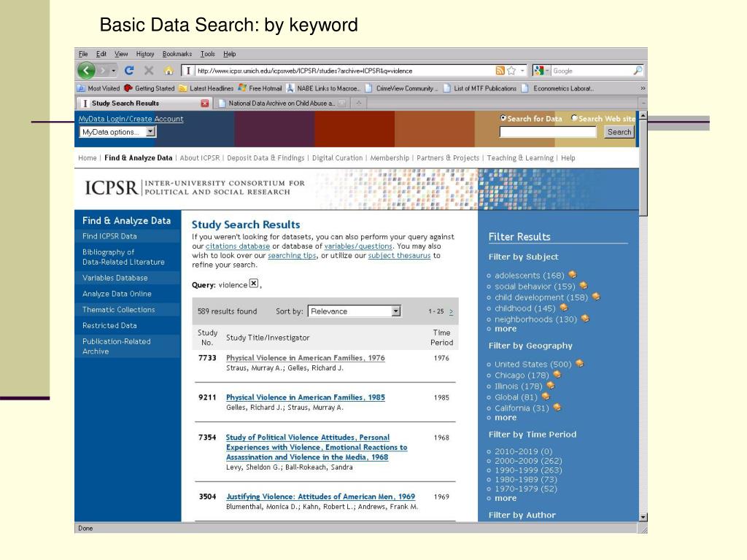Click the magnifier icon in Google search box
Screen dimensions: 747x560
tap(638, 71)
